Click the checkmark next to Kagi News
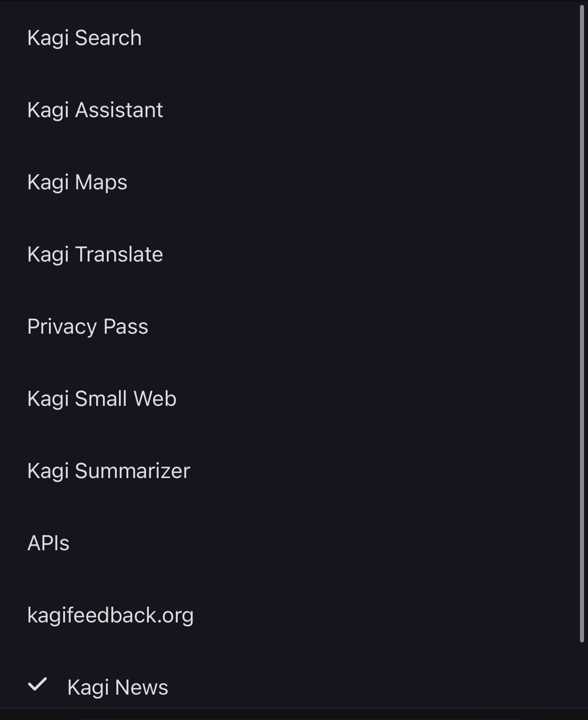Screen dimensions: 588x720 (37, 685)
